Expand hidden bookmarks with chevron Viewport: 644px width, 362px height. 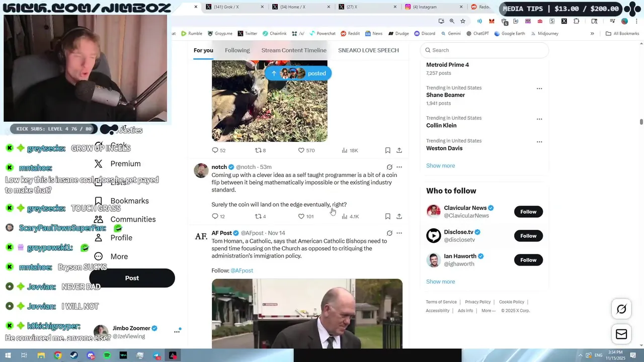coord(592,34)
